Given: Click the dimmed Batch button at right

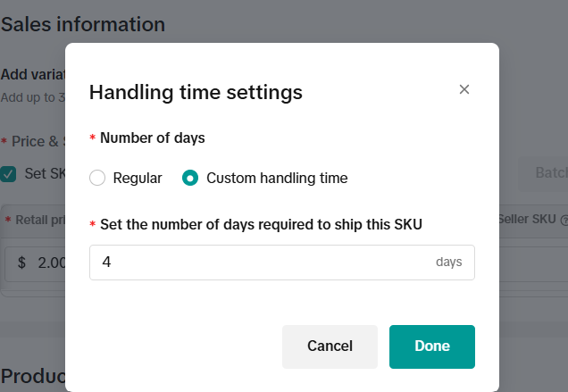Looking at the screenshot, I should (546, 172).
